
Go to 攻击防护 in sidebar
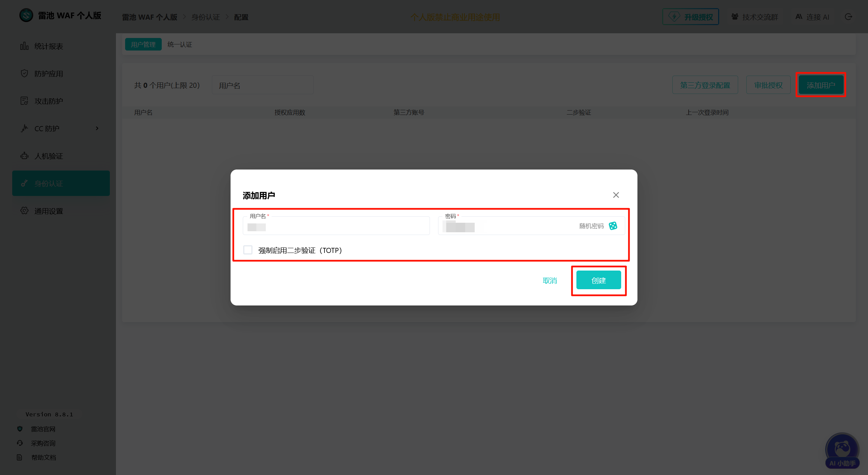pyautogui.click(x=48, y=101)
